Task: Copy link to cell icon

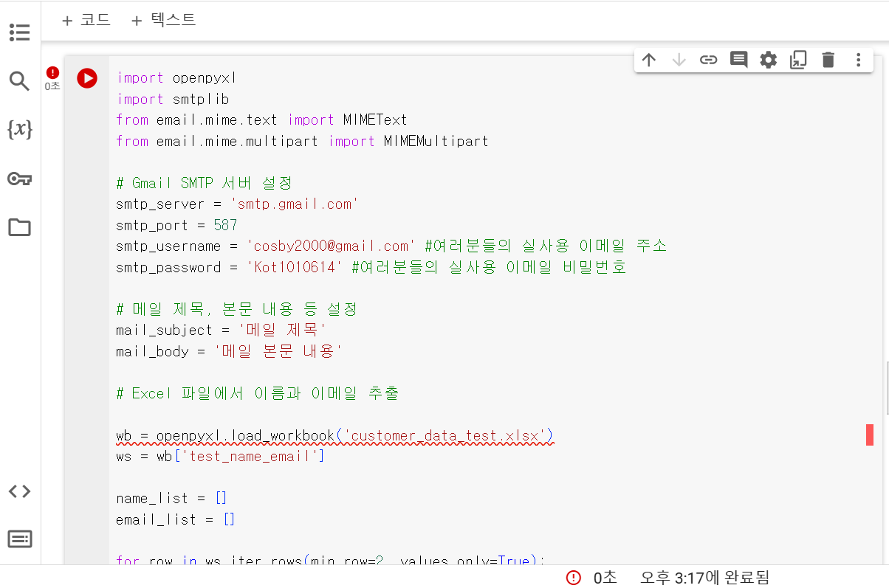Action: (x=709, y=60)
